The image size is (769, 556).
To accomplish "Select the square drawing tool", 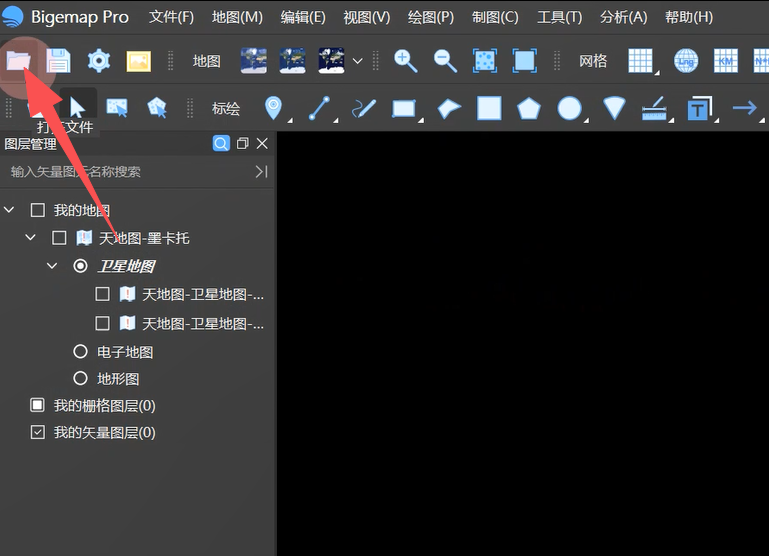I will (x=489, y=108).
